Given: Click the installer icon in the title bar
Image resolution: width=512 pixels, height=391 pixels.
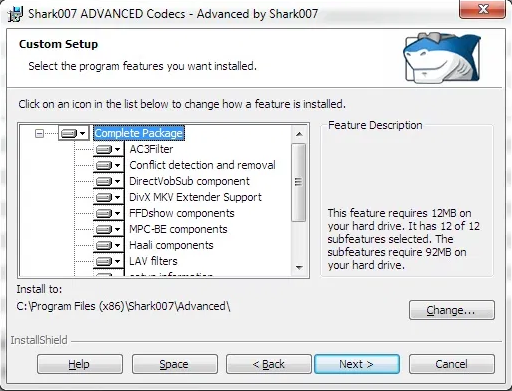Looking at the screenshot, I should 15,14.
